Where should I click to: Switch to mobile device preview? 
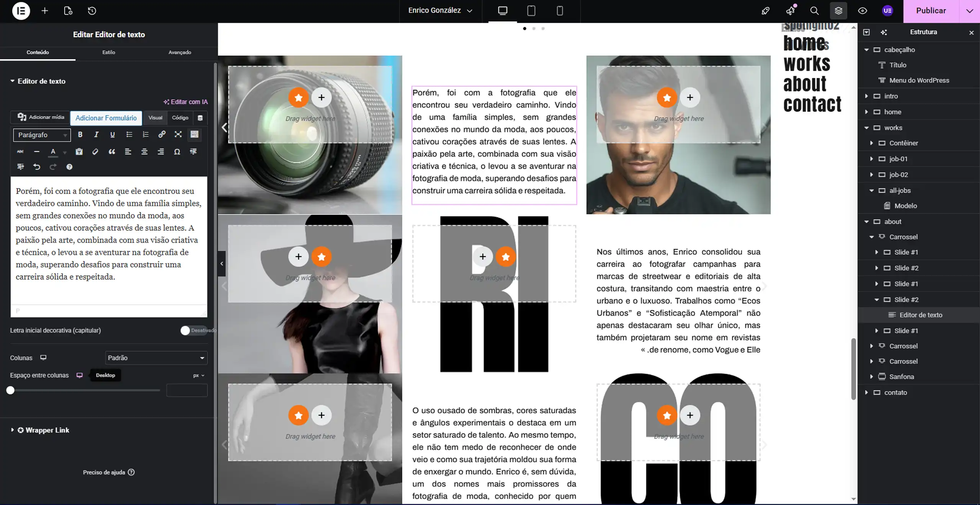(559, 11)
